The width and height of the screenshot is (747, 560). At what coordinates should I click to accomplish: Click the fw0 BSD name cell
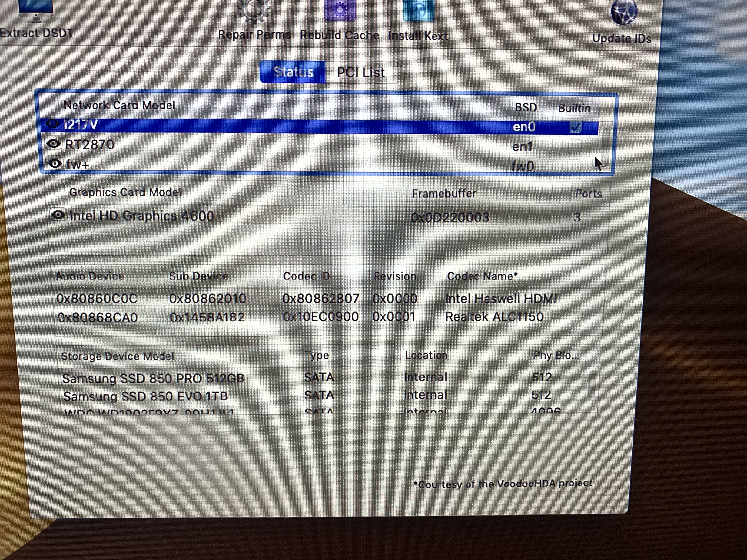click(522, 166)
